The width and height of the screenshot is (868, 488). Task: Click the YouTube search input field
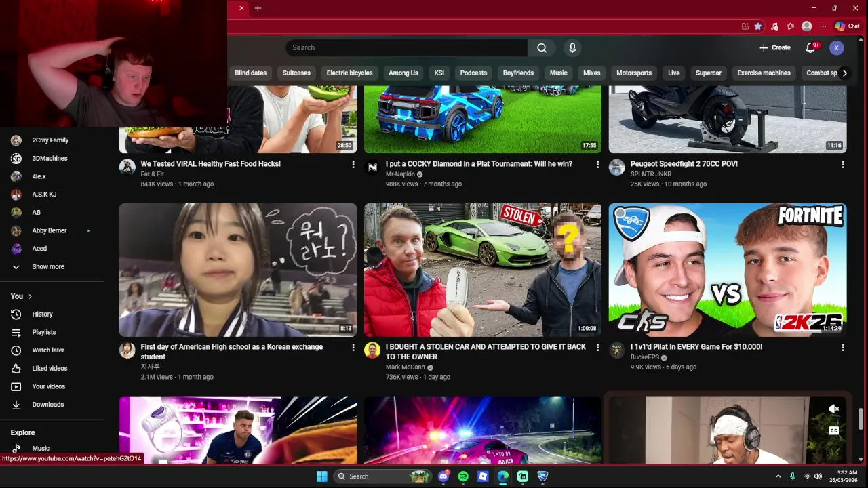(x=407, y=47)
